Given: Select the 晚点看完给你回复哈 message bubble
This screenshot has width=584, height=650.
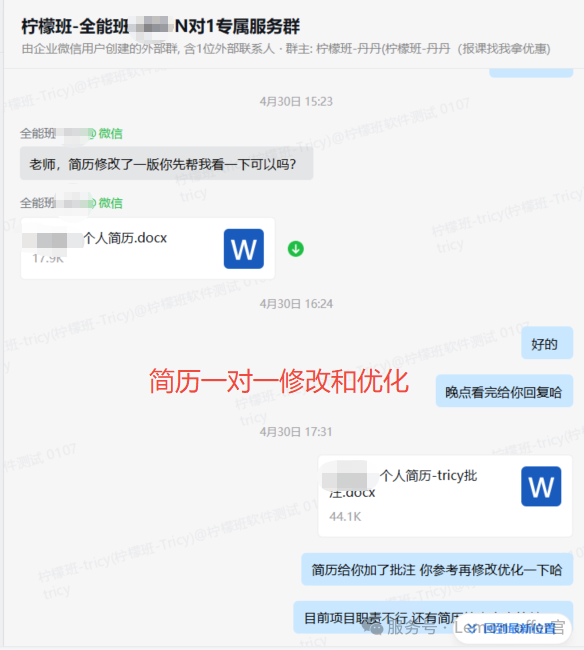Looking at the screenshot, I should pyautogui.click(x=504, y=391).
